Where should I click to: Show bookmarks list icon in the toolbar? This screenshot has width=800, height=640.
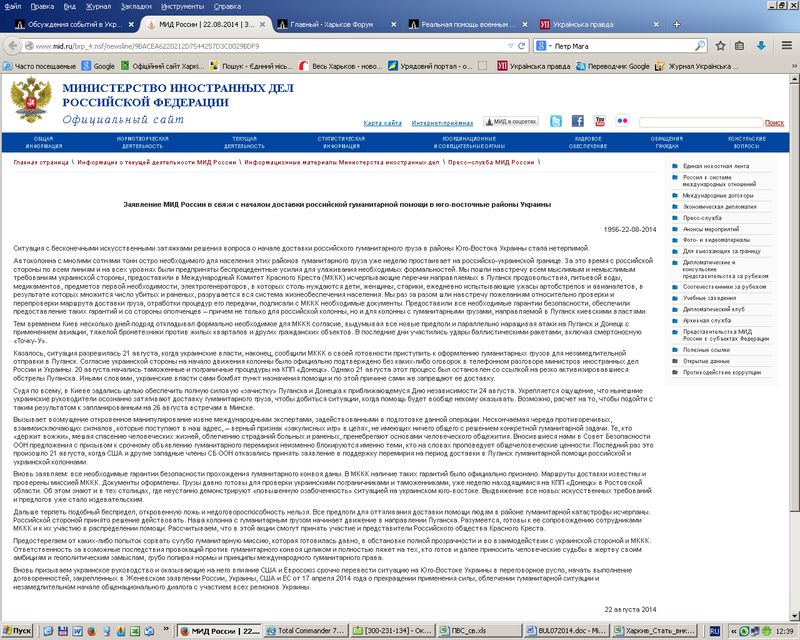point(739,46)
